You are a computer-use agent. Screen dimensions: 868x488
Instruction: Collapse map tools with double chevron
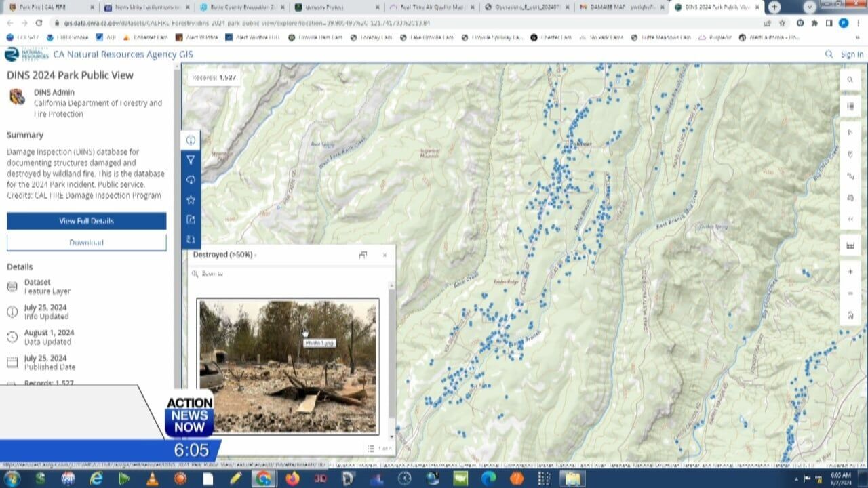click(850, 219)
